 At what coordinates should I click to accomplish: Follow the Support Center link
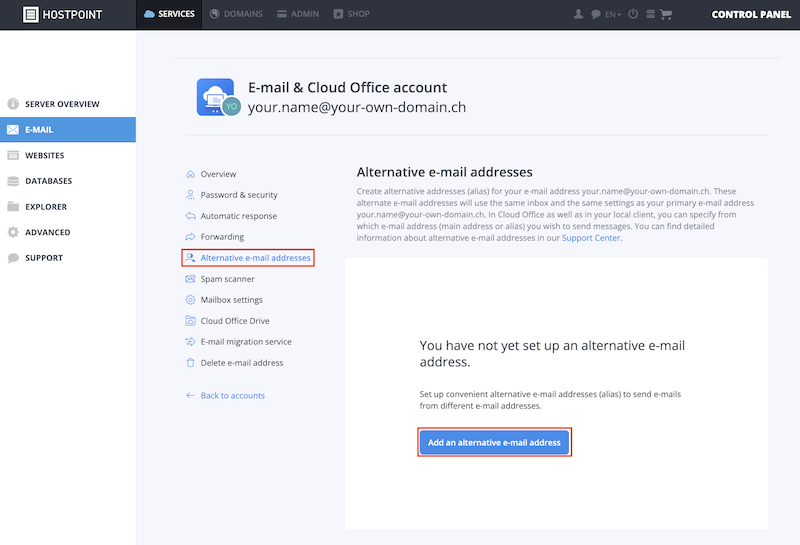point(591,238)
